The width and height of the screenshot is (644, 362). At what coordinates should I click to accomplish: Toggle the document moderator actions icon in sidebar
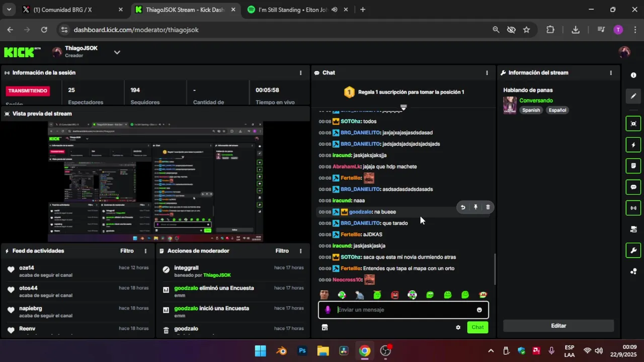(633, 166)
